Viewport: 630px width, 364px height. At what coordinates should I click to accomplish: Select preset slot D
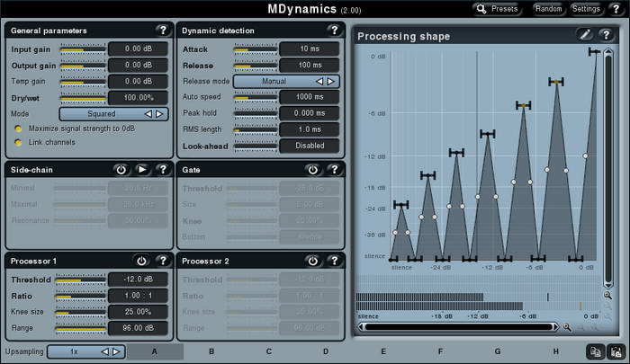pos(326,351)
